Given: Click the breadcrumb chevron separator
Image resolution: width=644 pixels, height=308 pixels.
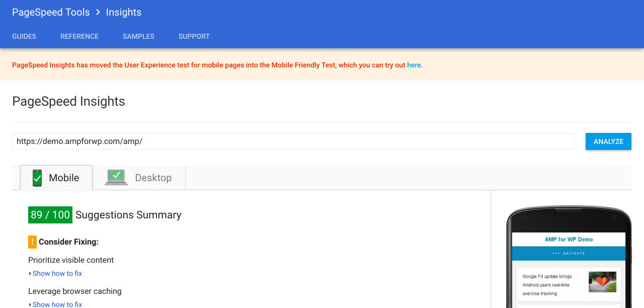Looking at the screenshot, I should tap(98, 13).
